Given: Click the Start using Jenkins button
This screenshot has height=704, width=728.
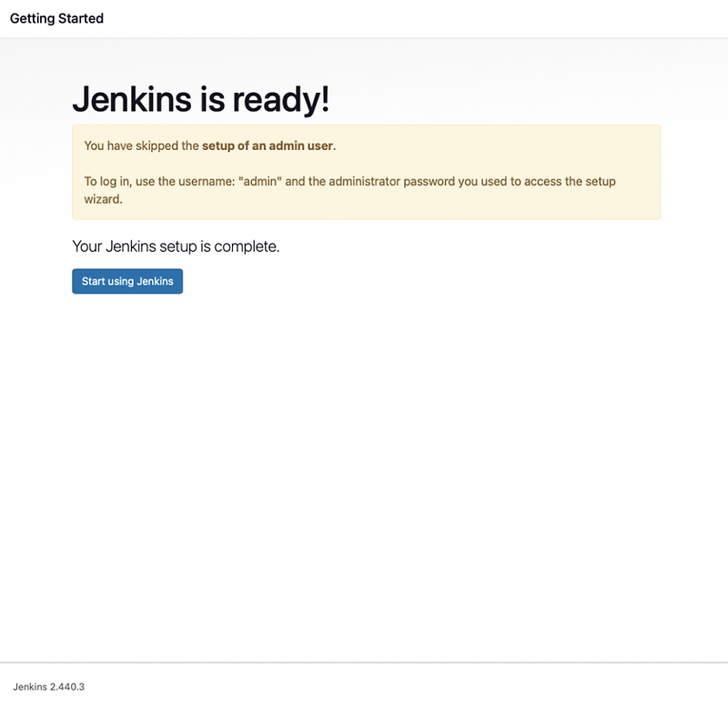Looking at the screenshot, I should click(127, 281).
